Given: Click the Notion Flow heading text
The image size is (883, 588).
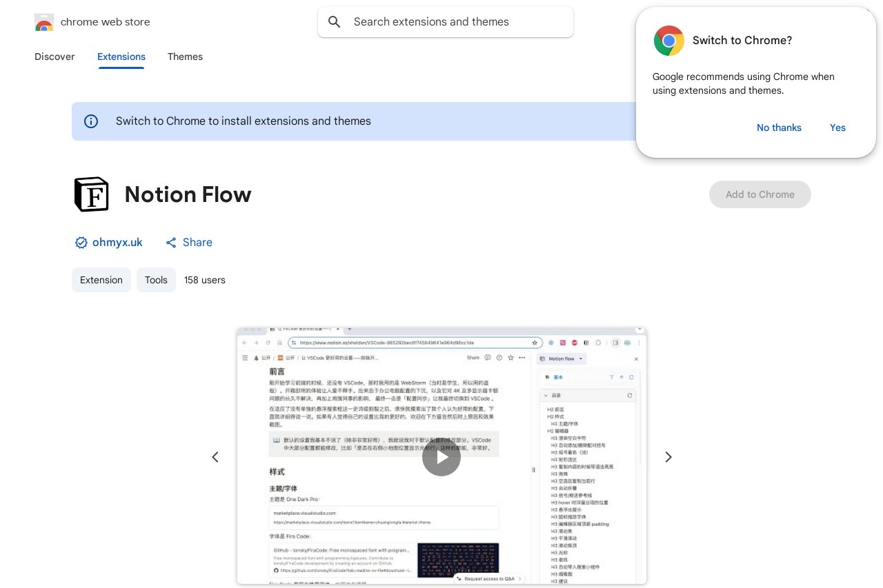Looking at the screenshot, I should 188,194.
